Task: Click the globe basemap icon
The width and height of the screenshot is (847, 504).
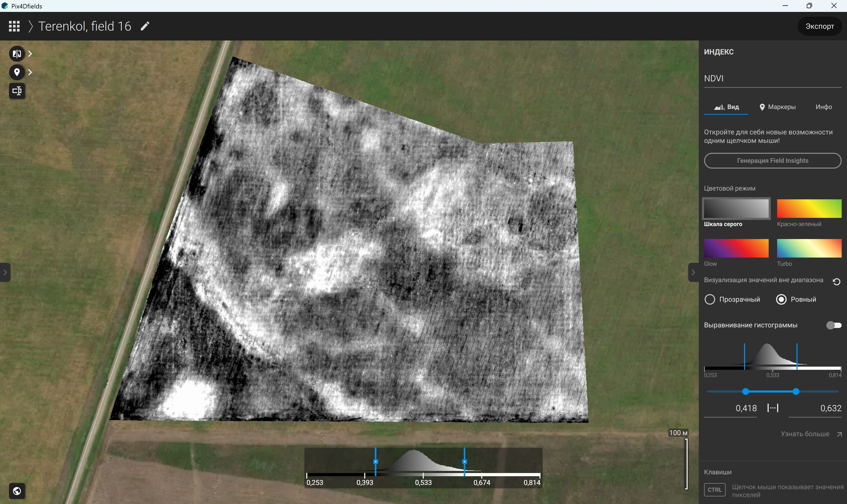Action: tap(17, 491)
